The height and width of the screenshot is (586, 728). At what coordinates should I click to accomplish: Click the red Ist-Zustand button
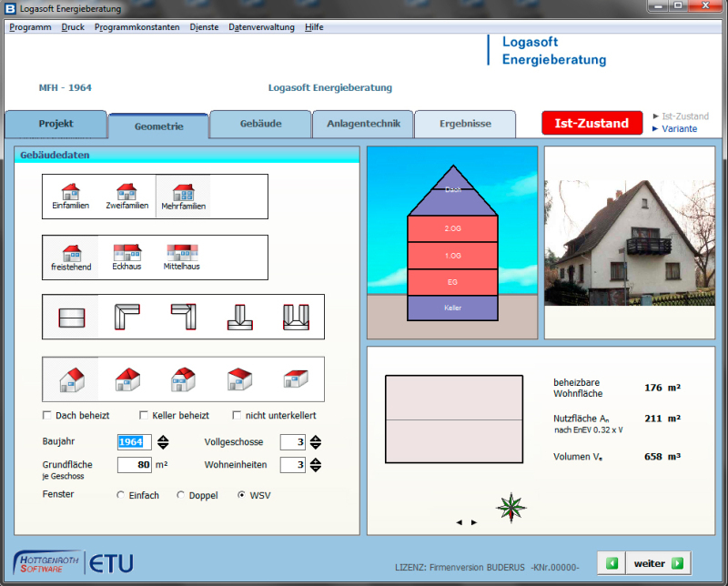(592, 123)
